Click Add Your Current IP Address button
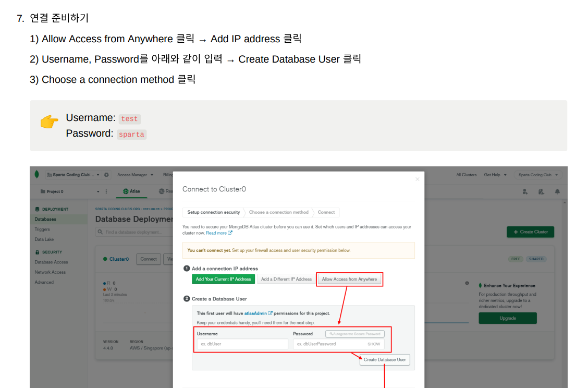This screenshot has width=588, height=388. 223,279
